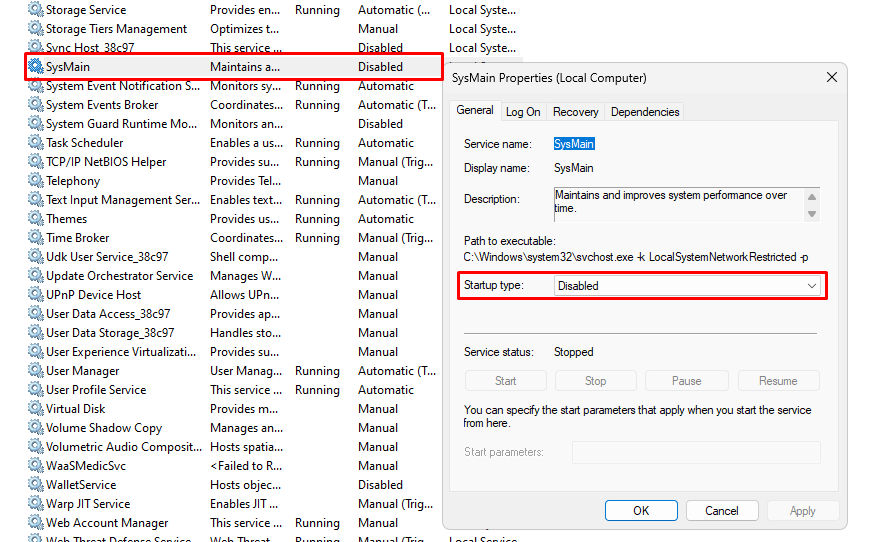Screen dimensions: 876x542
Task: Click the Local Syste... value for Storage Service
Action: click(x=482, y=9)
